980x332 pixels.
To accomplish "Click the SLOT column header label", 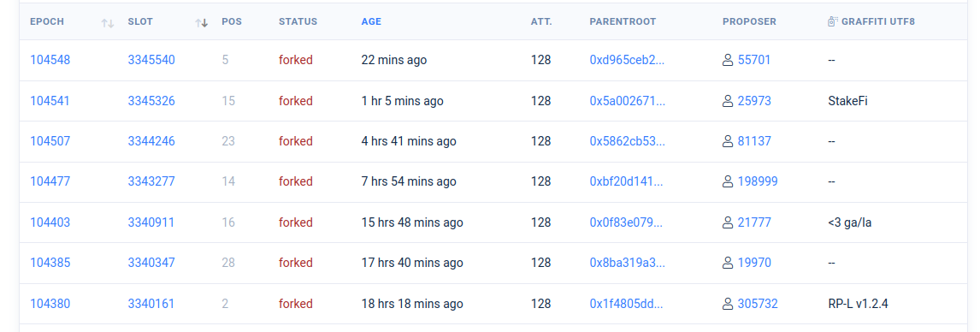I will coord(140,22).
